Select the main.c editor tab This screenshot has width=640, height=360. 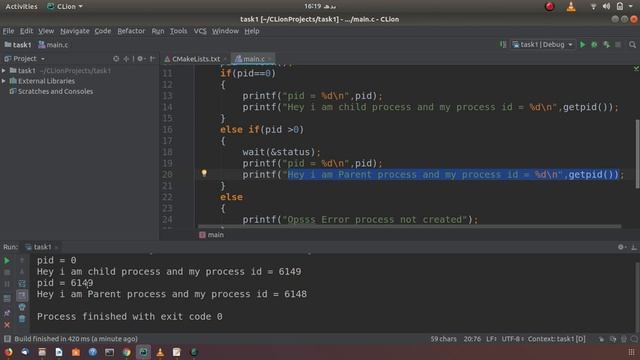click(253, 59)
